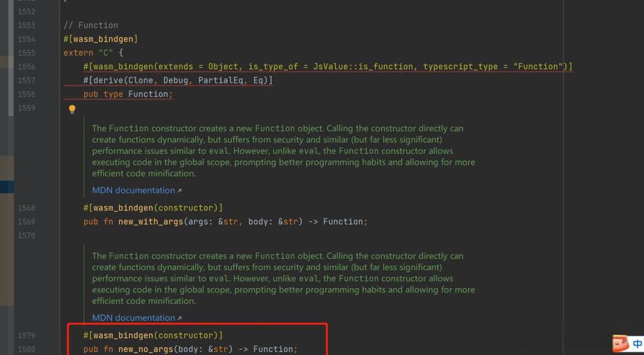Viewport: 644px width, 355px height.
Task: Click gutter line number 1553
Action: click(x=26, y=26)
